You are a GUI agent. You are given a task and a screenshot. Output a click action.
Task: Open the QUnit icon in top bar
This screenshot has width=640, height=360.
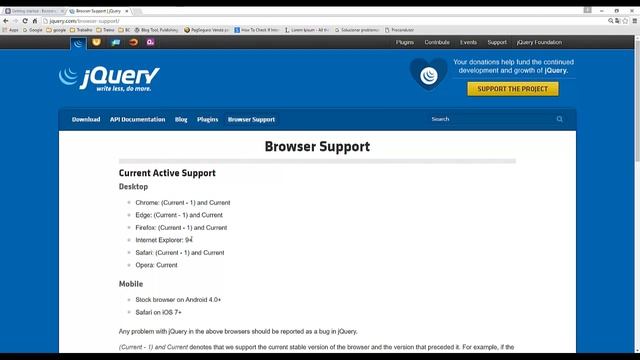pos(150,42)
